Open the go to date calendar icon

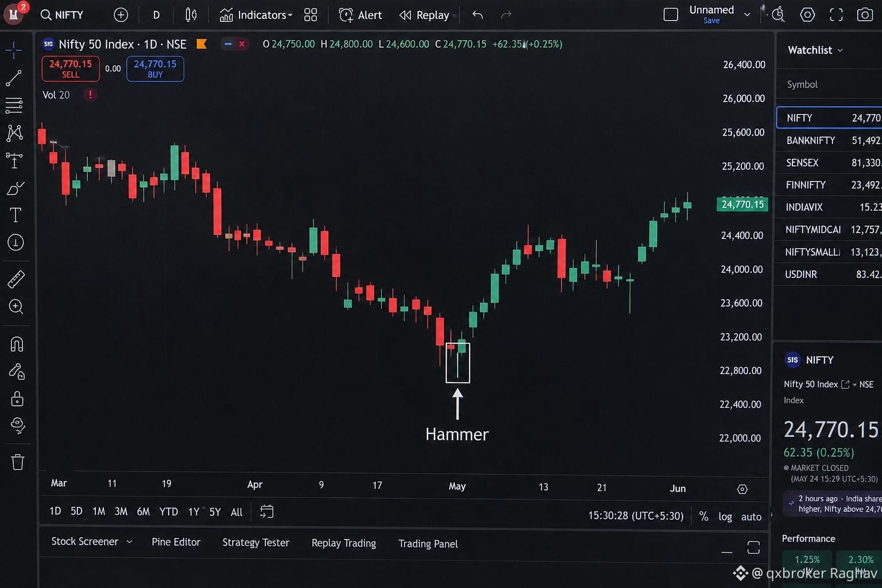pos(266,511)
